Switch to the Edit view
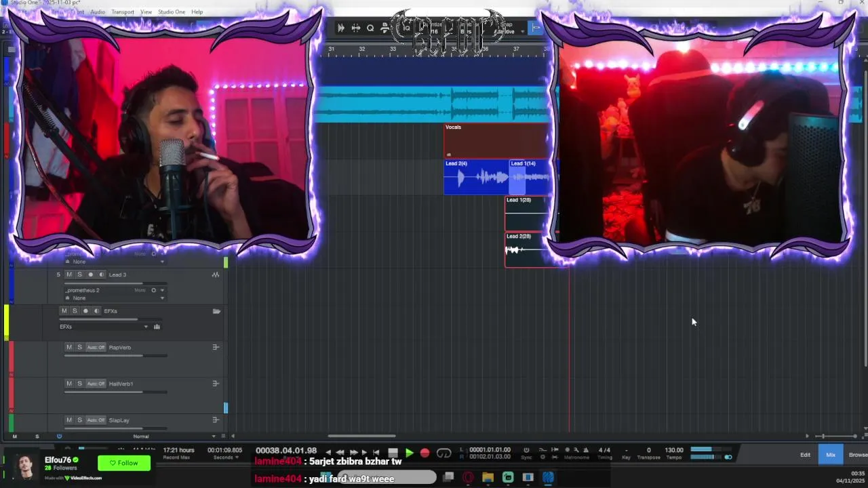Image resolution: width=868 pixels, height=488 pixels. click(x=805, y=455)
